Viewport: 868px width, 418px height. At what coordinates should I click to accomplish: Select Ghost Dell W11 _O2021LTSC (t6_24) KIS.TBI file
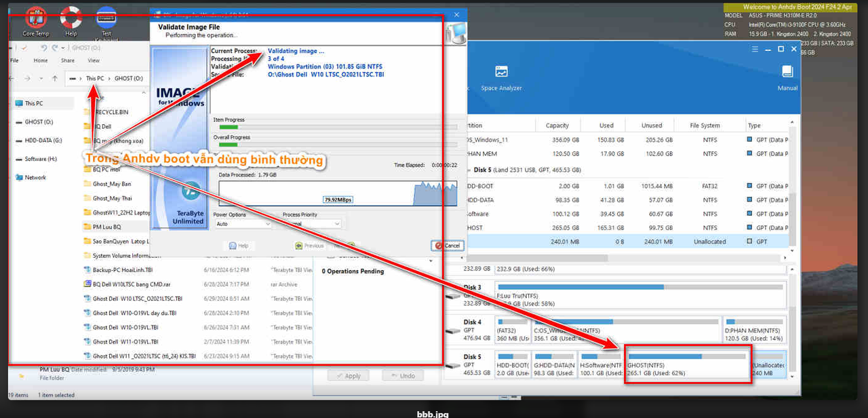click(140, 356)
